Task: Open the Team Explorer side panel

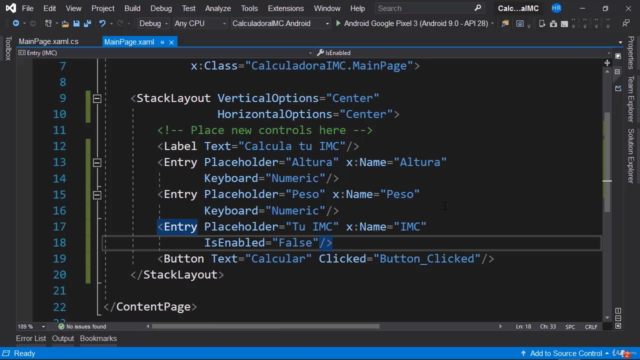Action: click(x=631, y=99)
